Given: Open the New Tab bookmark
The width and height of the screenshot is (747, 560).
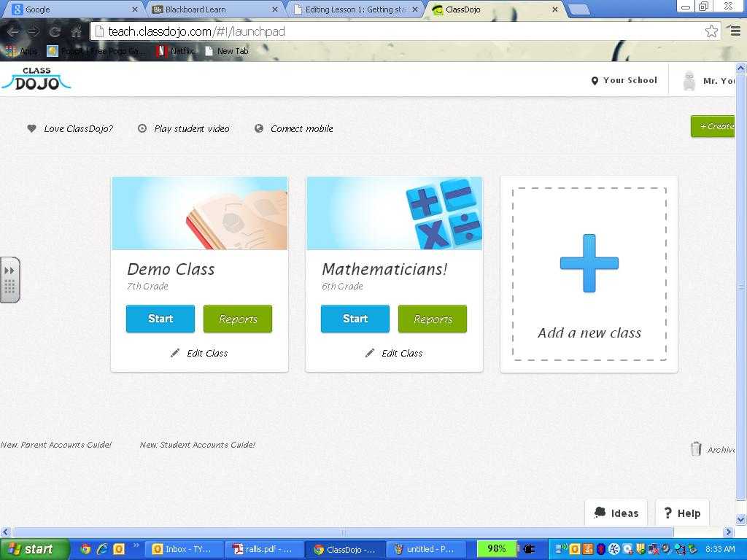Looking at the screenshot, I should coord(227,51).
